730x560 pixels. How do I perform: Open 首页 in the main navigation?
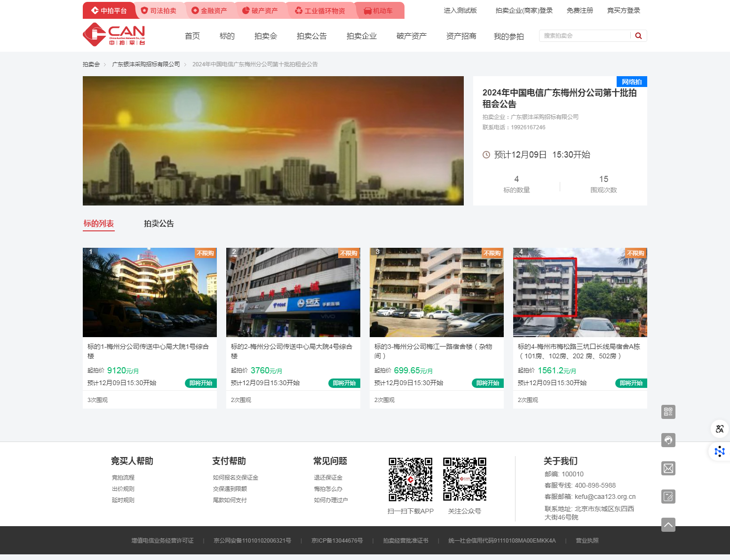(192, 36)
